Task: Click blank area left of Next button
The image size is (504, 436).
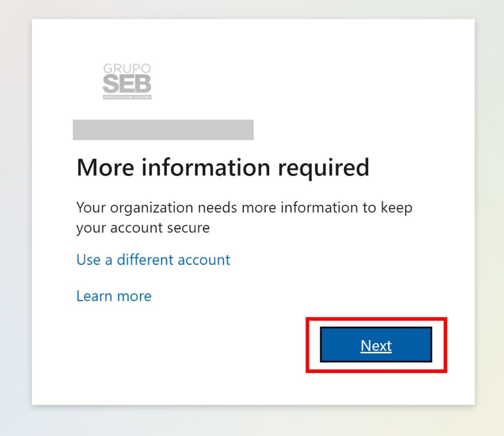Action: [197, 345]
